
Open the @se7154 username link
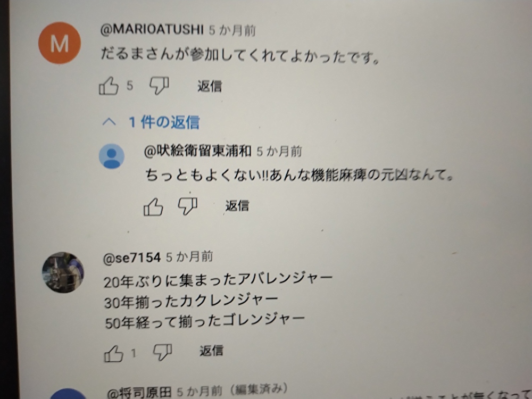click(x=132, y=258)
